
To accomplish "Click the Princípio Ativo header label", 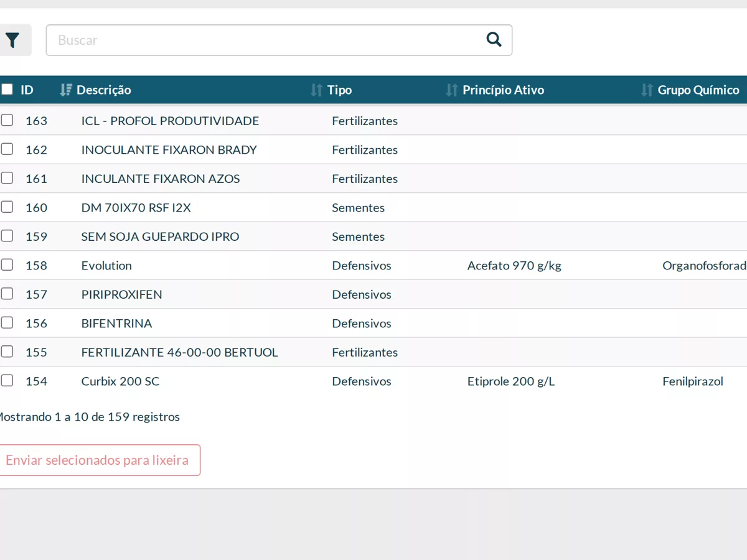I will click(x=503, y=90).
